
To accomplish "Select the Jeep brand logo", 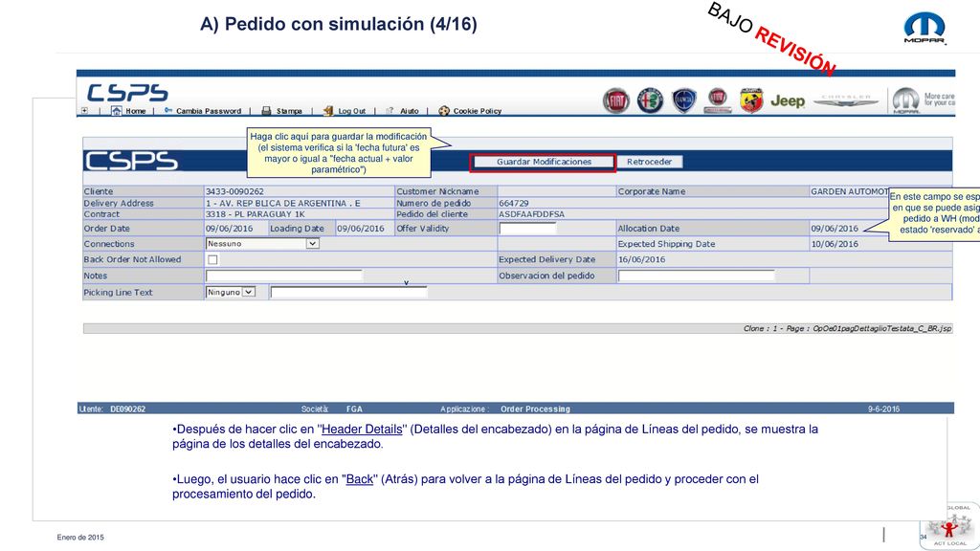I will (788, 100).
